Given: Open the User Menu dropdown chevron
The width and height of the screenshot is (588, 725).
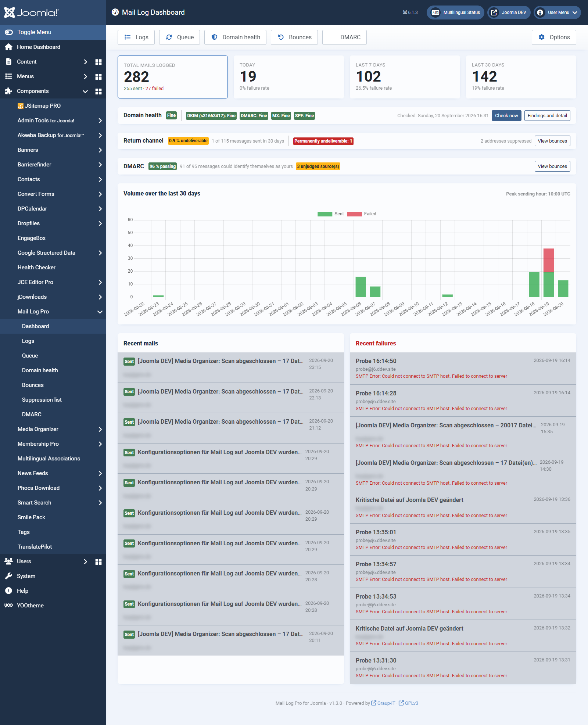Looking at the screenshot, I should [575, 12].
